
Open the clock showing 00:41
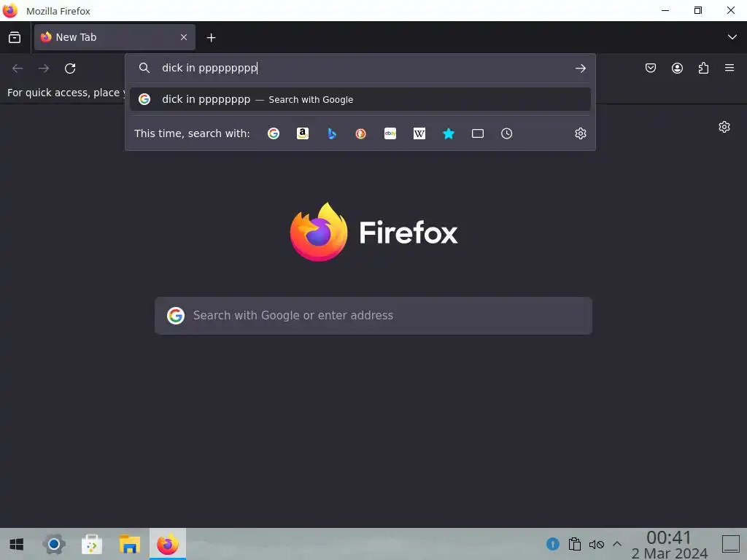pos(670,545)
